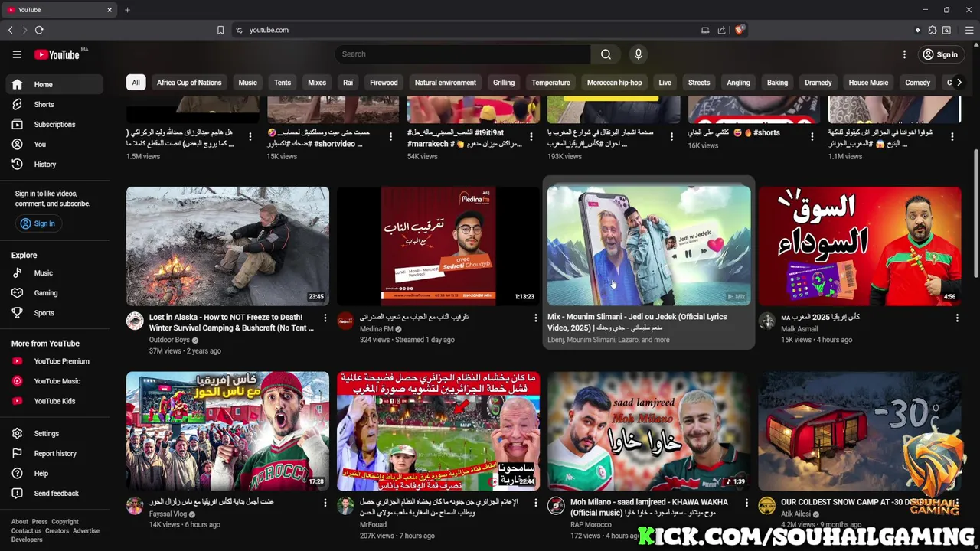Open Home in the sidebar

[54, 84]
